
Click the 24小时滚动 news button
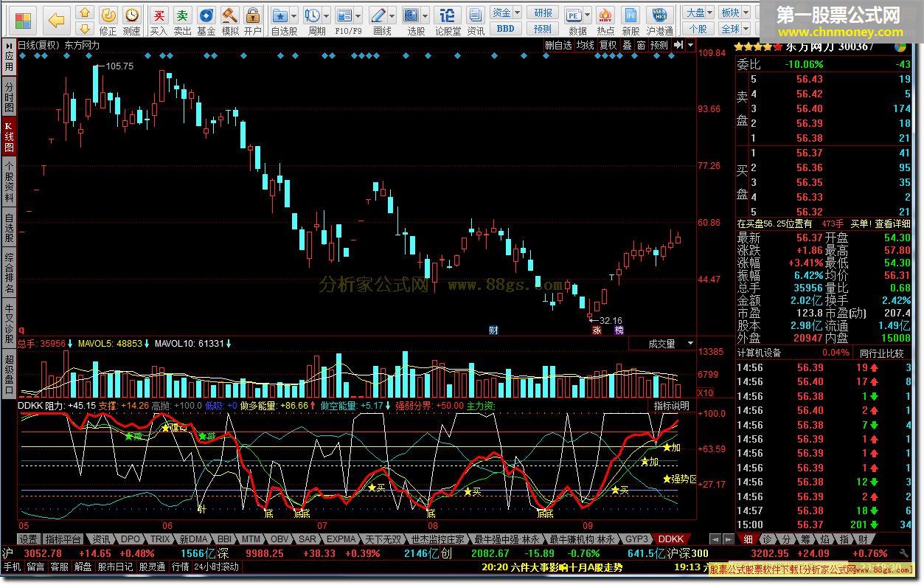coord(216,567)
